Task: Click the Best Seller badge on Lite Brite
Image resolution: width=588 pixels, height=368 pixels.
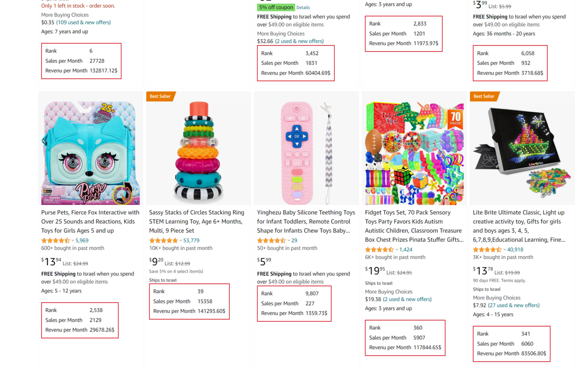Action: (x=484, y=97)
